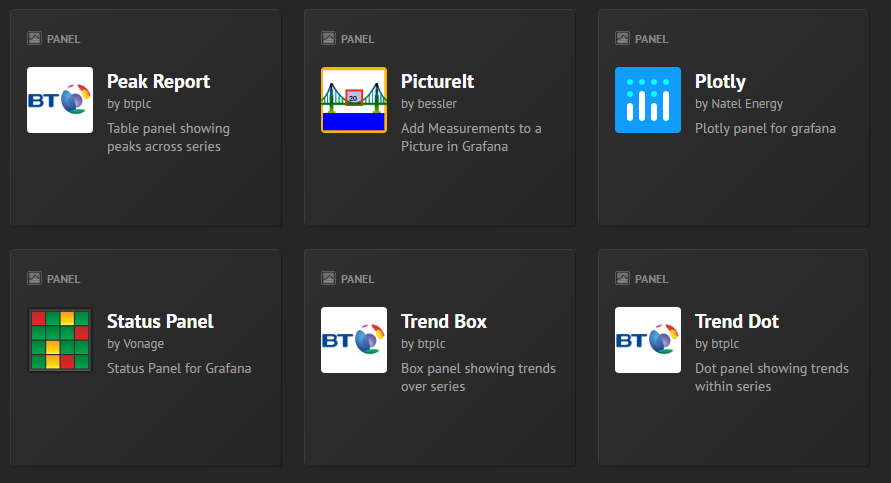Click panel type icon on Trend Dot card
This screenshot has height=483, width=891.
(622, 278)
